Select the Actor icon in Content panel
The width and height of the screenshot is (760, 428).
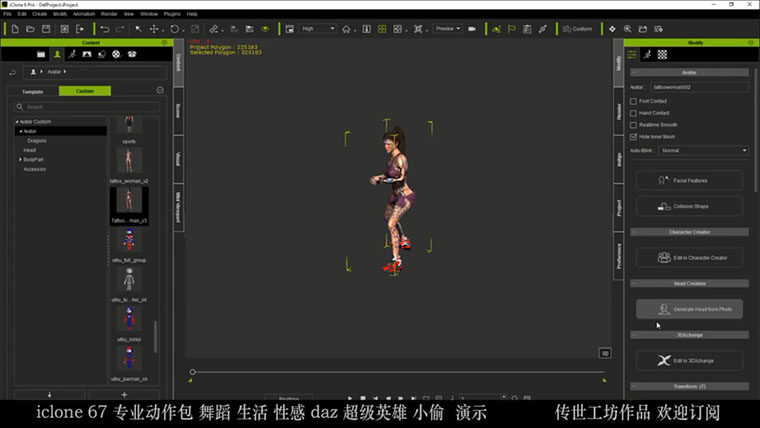click(x=57, y=54)
